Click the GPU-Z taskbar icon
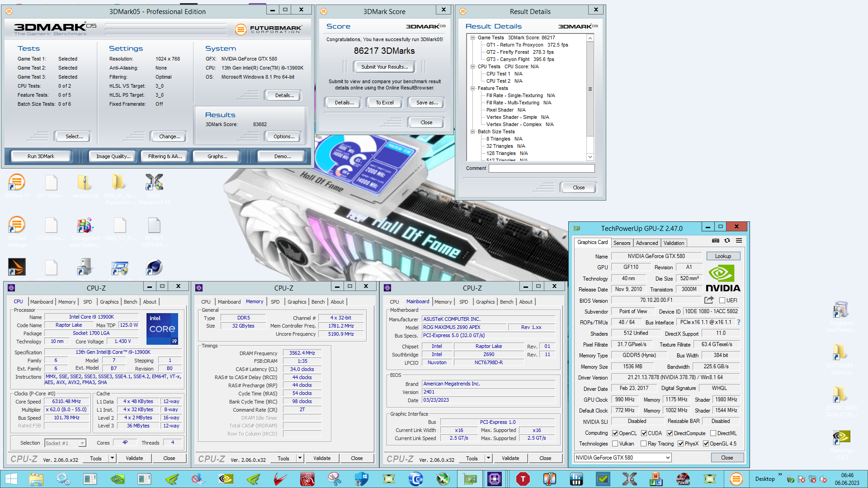Screen dimensions: 868x488 [x=470, y=479]
